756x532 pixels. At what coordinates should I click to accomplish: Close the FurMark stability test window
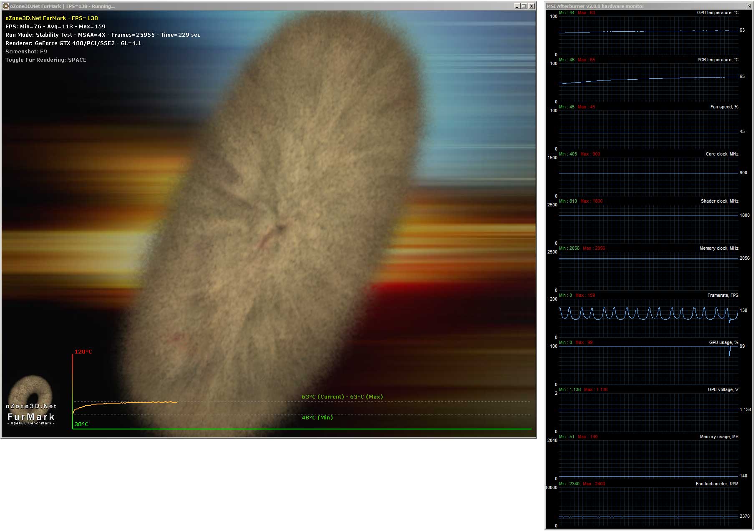click(x=532, y=6)
